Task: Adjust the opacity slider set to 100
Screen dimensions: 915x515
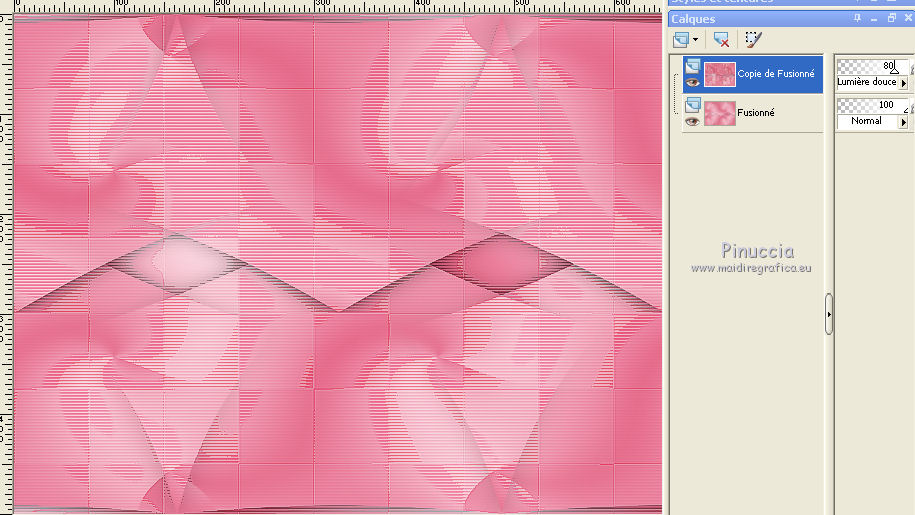Action: (x=872, y=105)
